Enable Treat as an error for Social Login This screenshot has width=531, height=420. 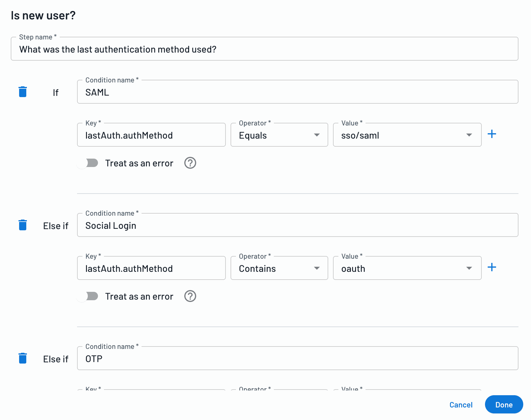[90, 296]
